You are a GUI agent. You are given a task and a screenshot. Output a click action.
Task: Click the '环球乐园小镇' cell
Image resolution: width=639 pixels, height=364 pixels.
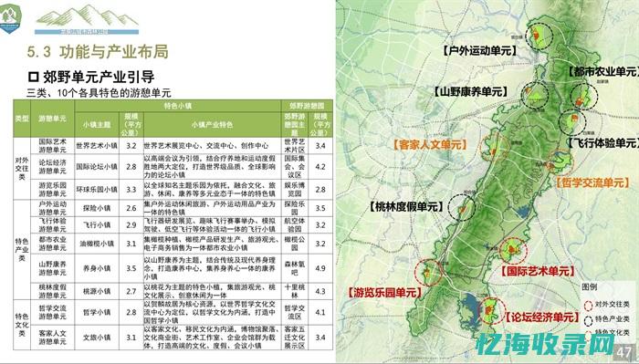97,190
